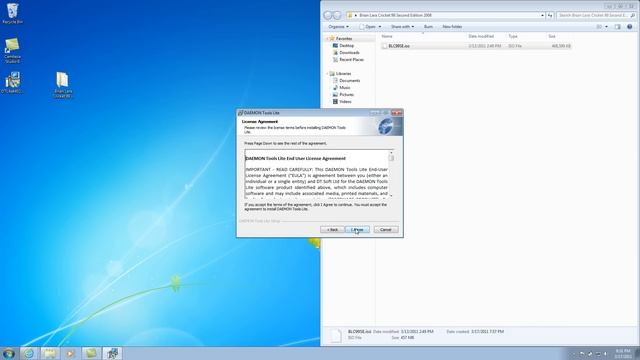Select Recent Places in Favorites
The width and height of the screenshot is (640, 360).
pos(351,60)
